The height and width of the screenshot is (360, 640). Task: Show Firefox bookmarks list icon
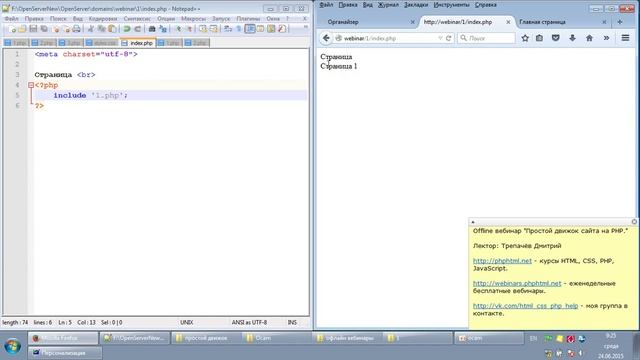(x=540, y=38)
